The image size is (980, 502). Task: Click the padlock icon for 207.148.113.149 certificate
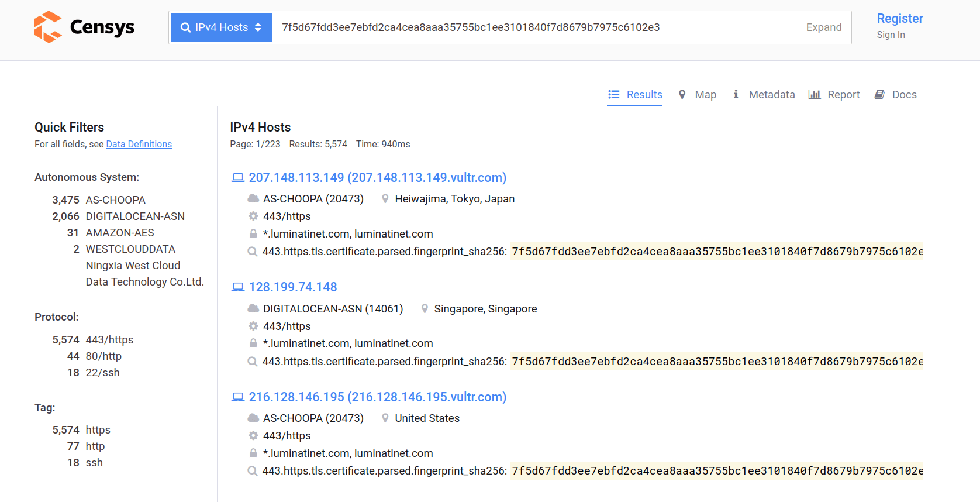[253, 234]
